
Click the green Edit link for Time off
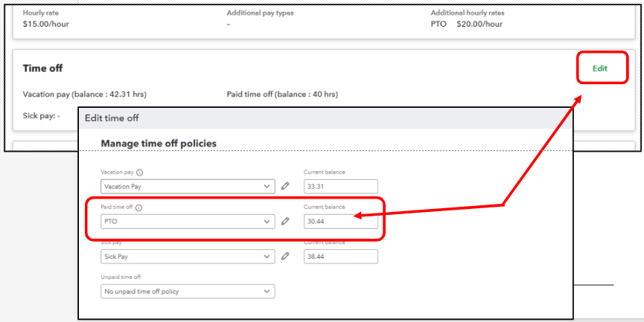point(599,68)
